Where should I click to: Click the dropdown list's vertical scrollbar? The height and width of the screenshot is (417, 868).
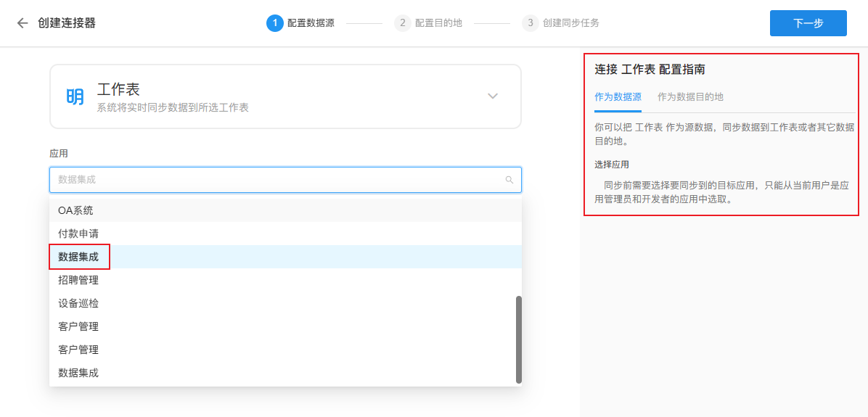(x=518, y=339)
